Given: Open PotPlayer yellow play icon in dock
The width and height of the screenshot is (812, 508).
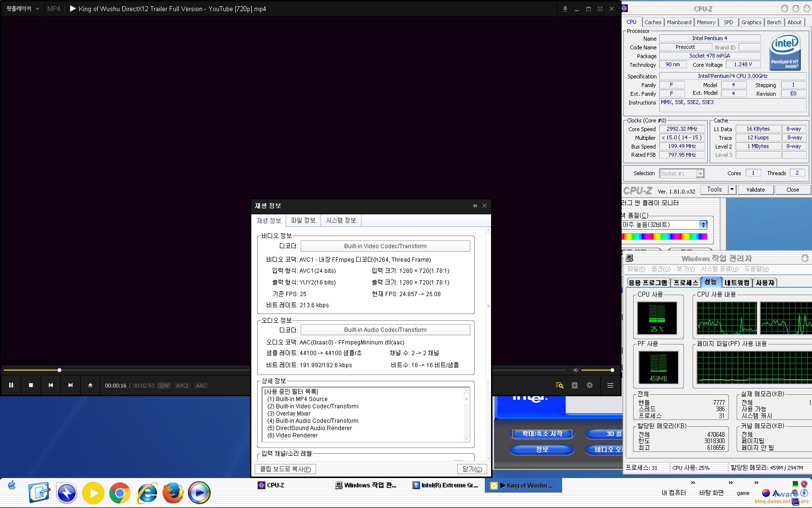Looking at the screenshot, I should 93,493.
